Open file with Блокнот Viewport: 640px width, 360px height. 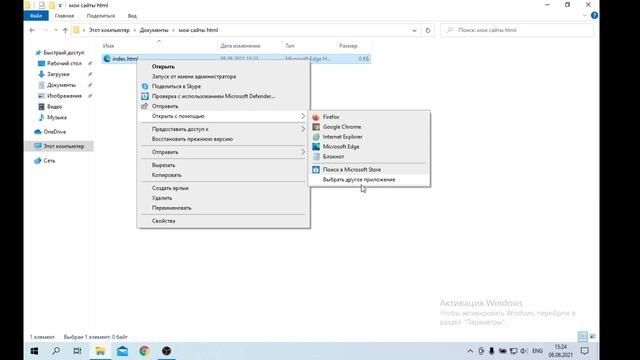coord(369,156)
